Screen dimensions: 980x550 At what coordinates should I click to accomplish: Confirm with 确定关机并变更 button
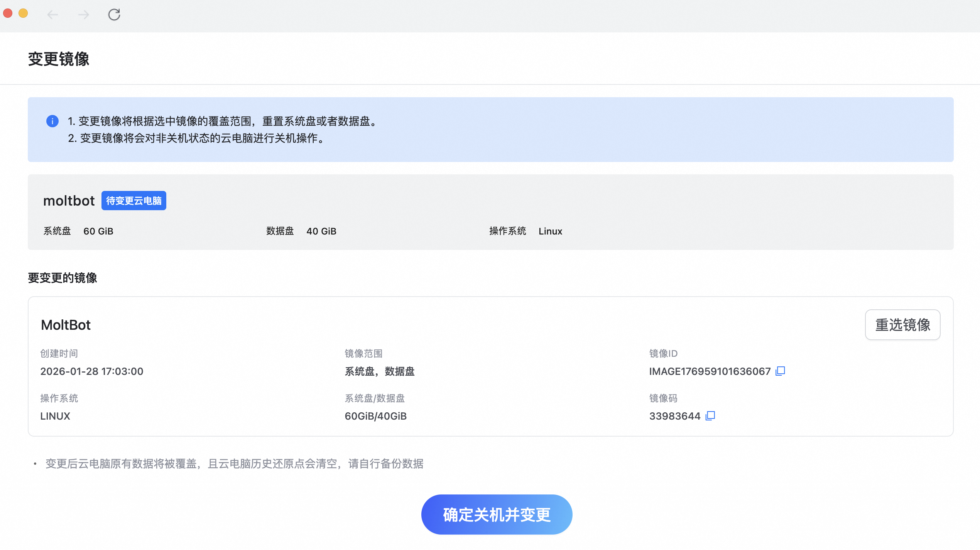[x=497, y=515]
